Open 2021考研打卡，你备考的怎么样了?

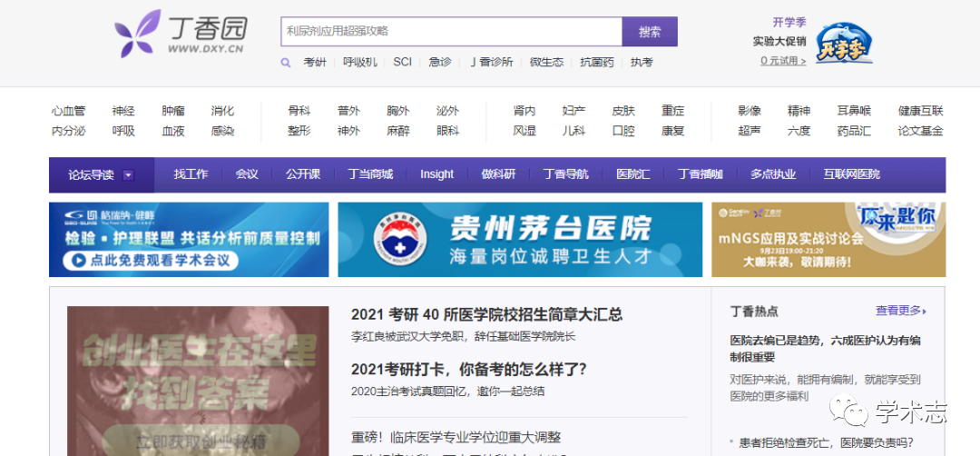point(469,369)
